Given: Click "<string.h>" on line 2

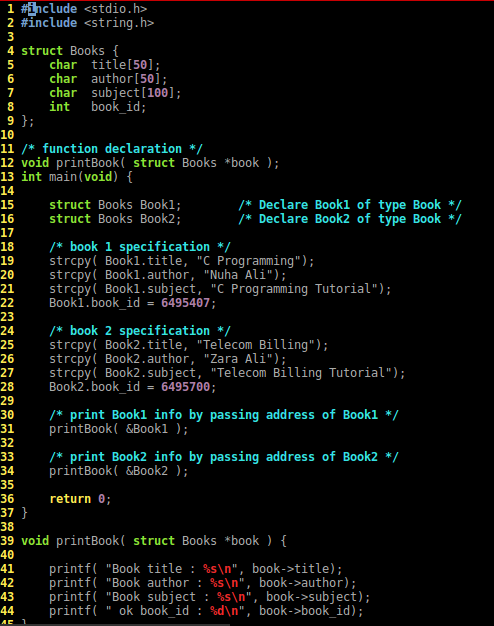Looking at the screenshot, I should (x=119, y=23).
